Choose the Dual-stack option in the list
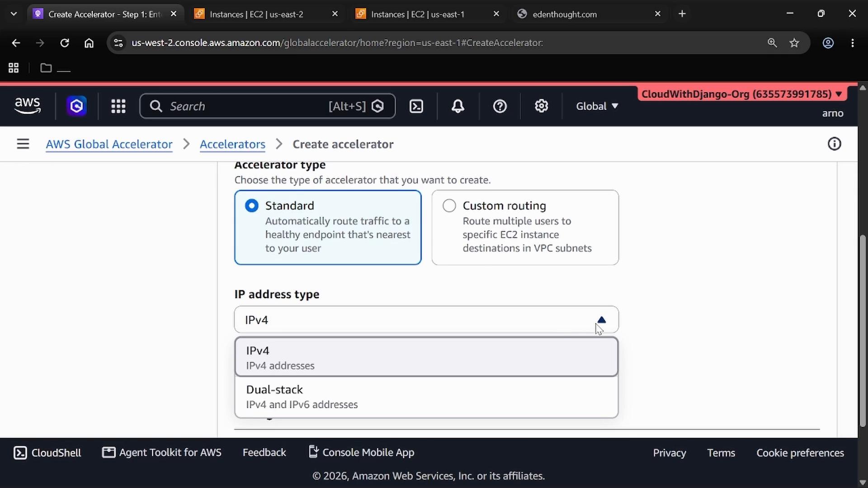The width and height of the screenshot is (868, 488). pyautogui.click(x=426, y=396)
